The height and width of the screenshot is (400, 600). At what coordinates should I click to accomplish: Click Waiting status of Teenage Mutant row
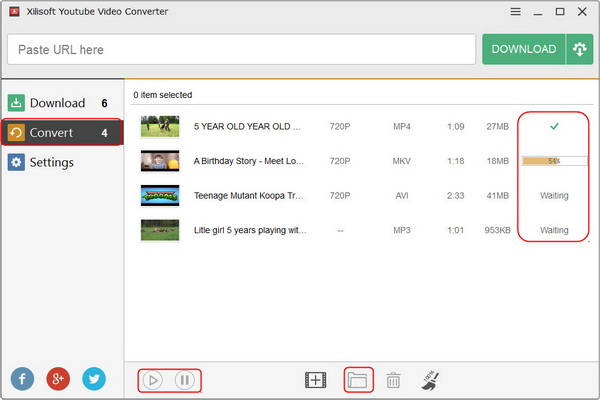(554, 196)
